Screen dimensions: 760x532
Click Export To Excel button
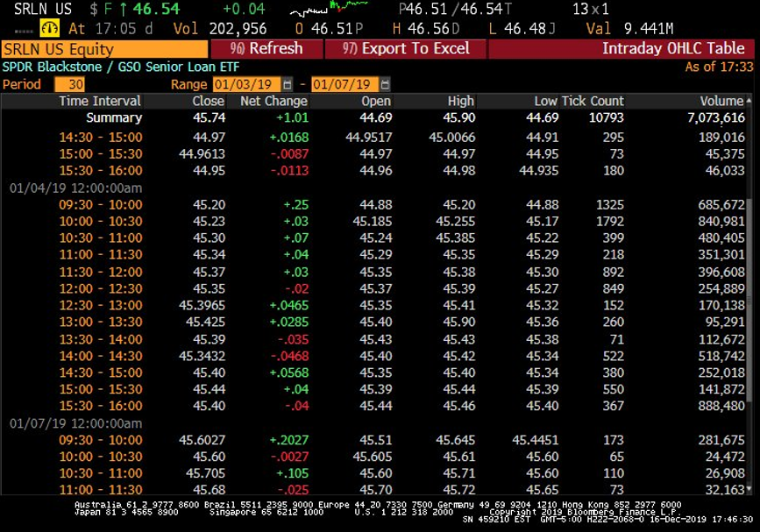pos(406,49)
